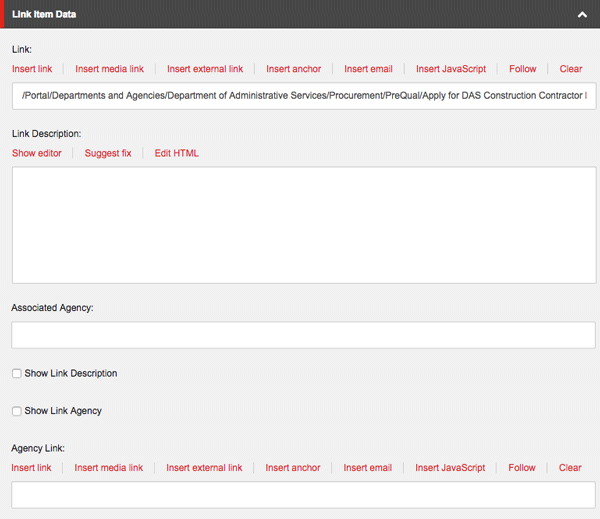Click the Agency Link input field

point(303,494)
